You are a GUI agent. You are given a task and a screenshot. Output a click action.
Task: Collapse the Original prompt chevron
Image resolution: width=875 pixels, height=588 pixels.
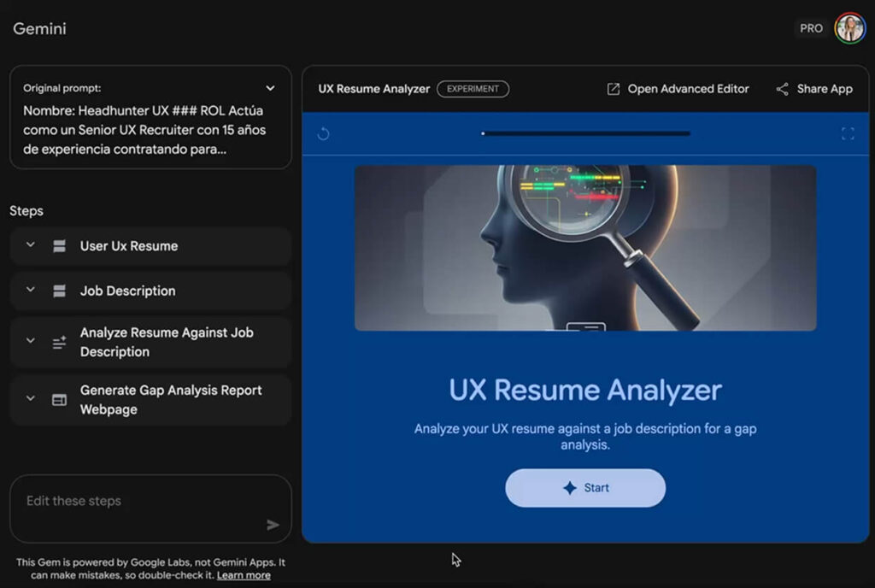[270, 88]
